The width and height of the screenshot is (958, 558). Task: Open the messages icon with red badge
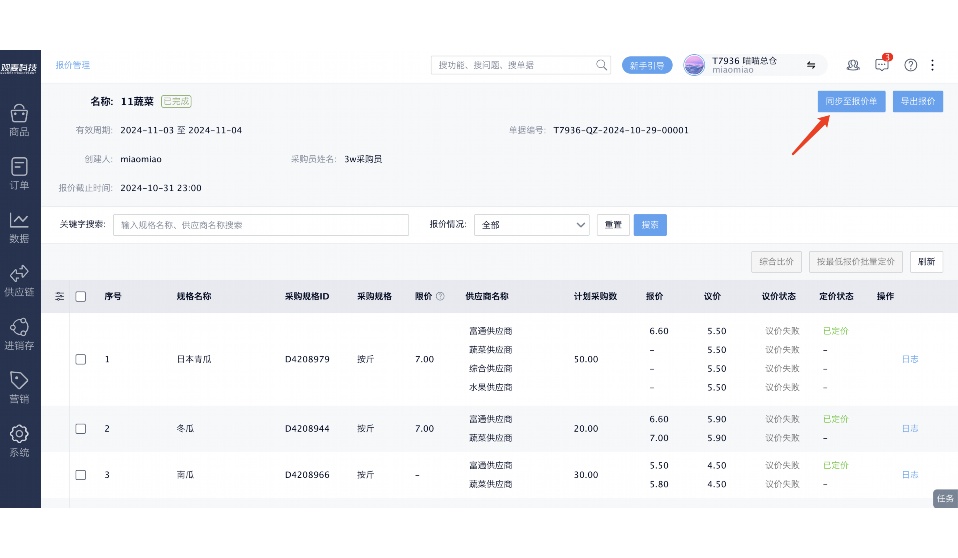point(881,65)
